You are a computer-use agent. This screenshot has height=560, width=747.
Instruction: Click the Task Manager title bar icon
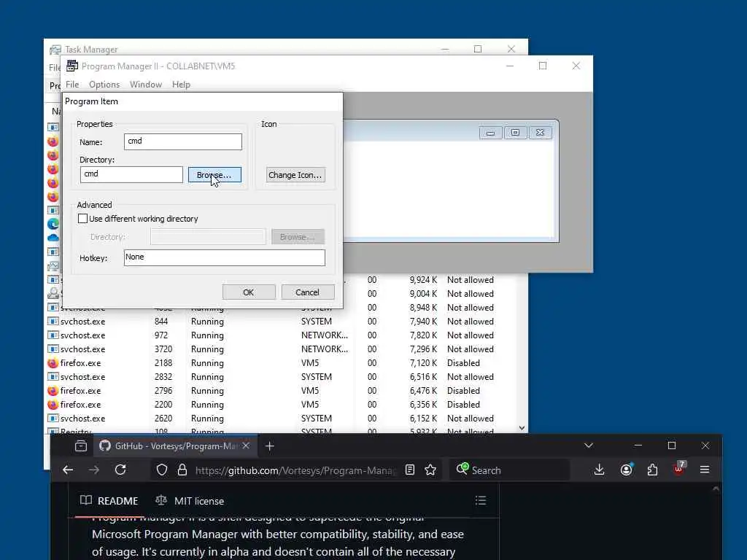(55, 50)
